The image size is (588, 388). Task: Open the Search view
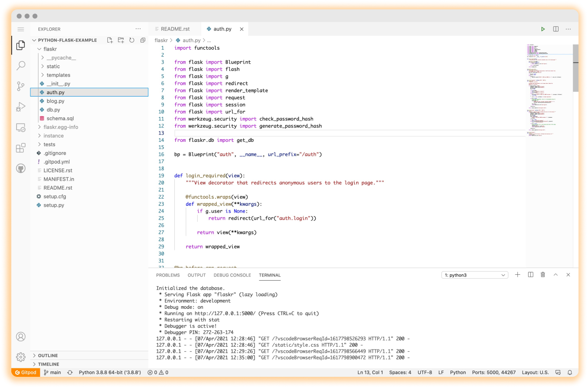pyautogui.click(x=21, y=66)
